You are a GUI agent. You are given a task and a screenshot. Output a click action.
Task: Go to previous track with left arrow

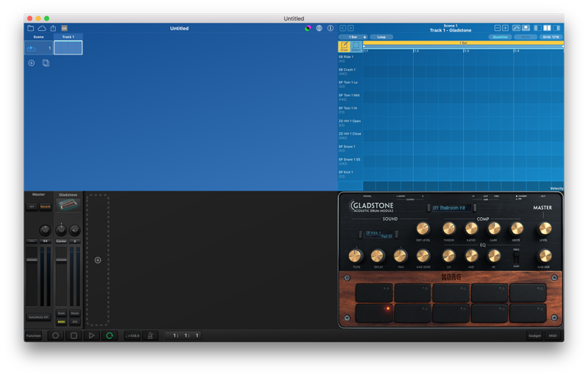(343, 28)
